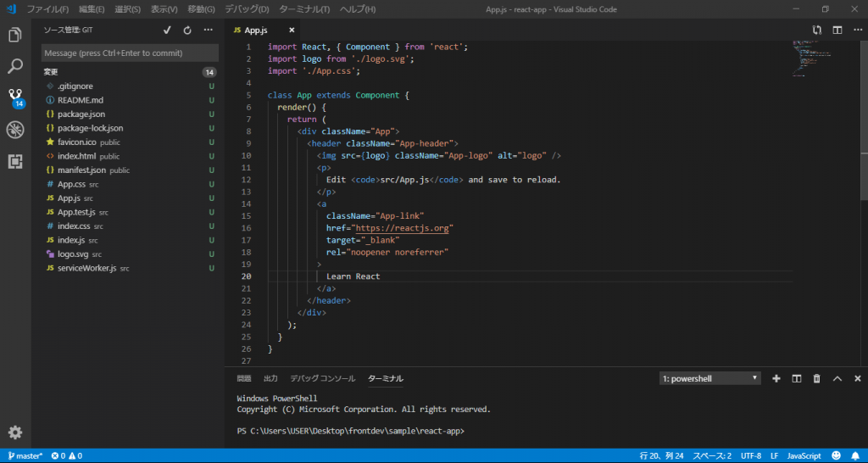The image size is (868, 463).
Task: Open editor more actions ellipsis
Action: (x=858, y=31)
